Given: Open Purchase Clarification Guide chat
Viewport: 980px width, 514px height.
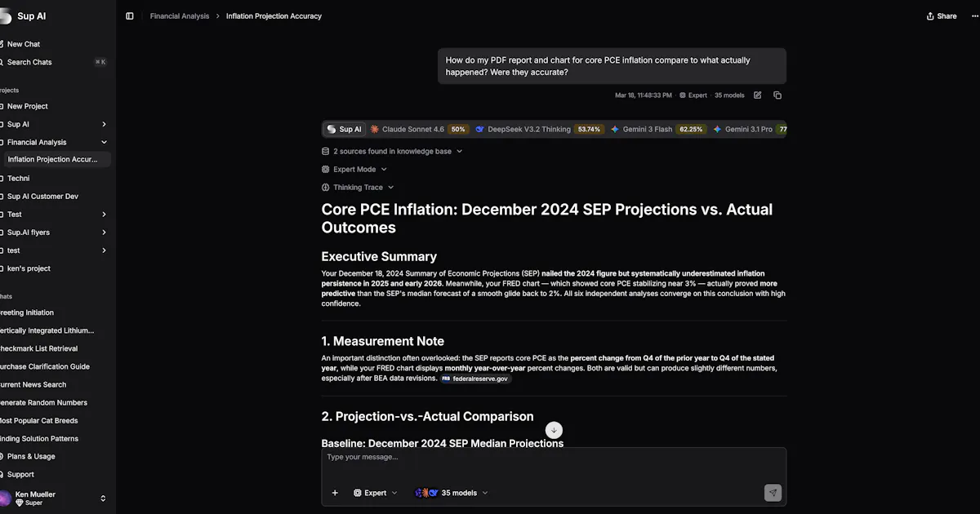Looking at the screenshot, I should (x=44, y=366).
